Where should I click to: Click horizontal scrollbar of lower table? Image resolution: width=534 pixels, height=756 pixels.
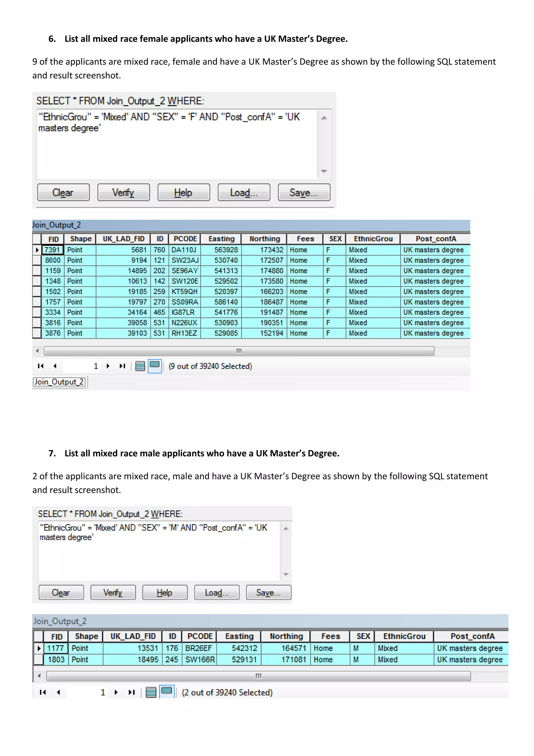coord(259,676)
